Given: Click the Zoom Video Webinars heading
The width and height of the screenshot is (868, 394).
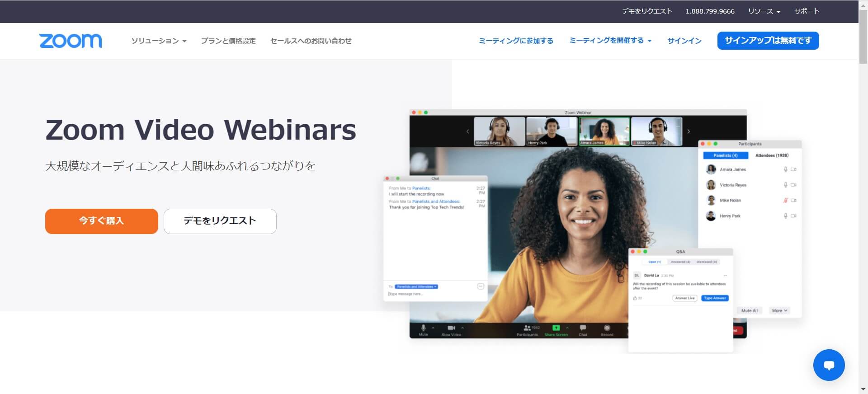Looking at the screenshot, I should [201, 130].
